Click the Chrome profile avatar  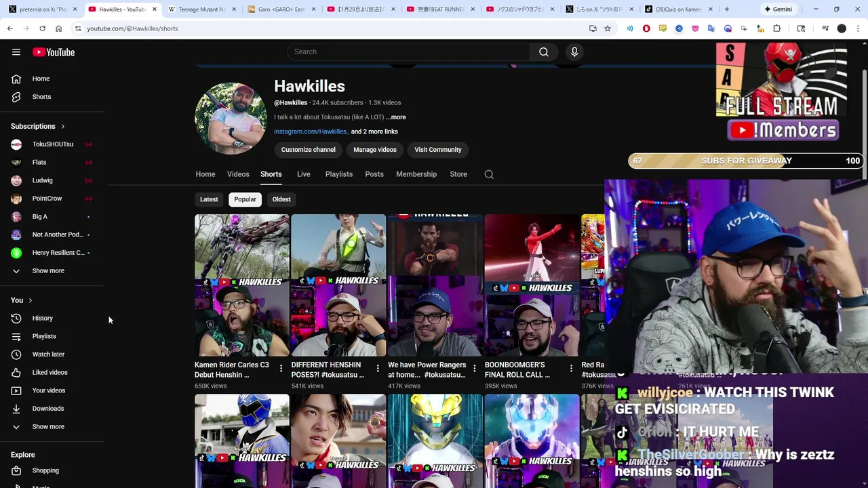click(842, 28)
